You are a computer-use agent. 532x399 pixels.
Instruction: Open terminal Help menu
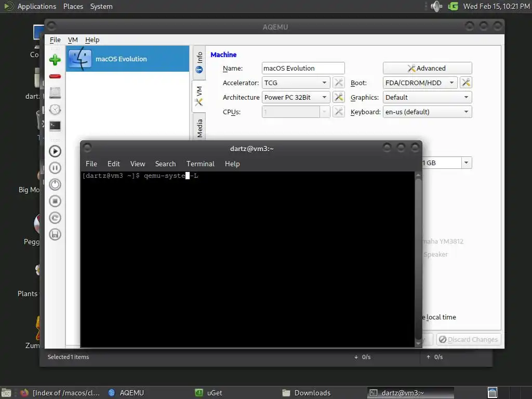pyautogui.click(x=232, y=164)
